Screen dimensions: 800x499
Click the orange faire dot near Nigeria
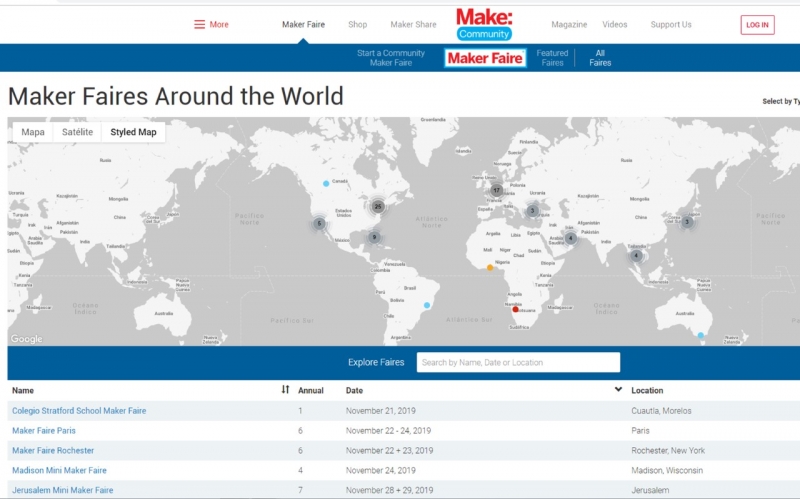pos(490,267)
